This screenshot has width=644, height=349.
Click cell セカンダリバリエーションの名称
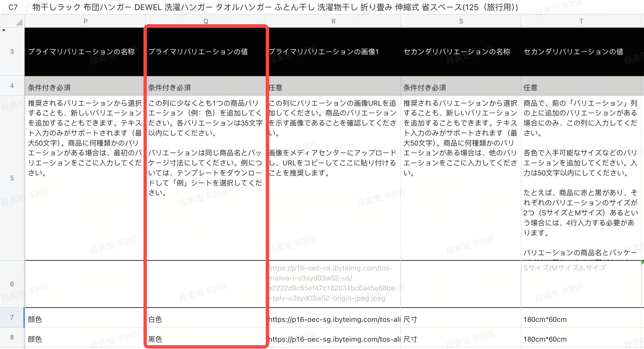pyautogui.click(x=461, y=52)
